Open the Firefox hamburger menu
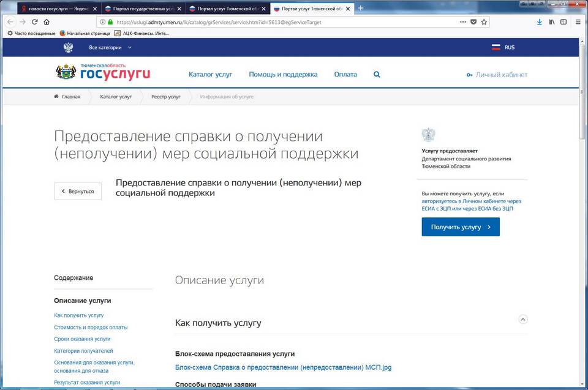This screenshot has height=390, width=588. pyautogui.click(x=578, y=21)
